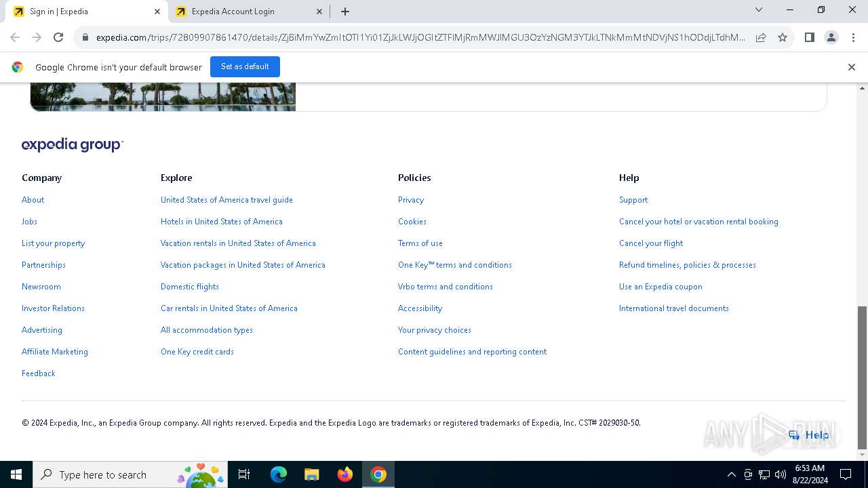
Task: Open Affiliate Marketing link
Action: pyautogui.click(x=55, y=352)
